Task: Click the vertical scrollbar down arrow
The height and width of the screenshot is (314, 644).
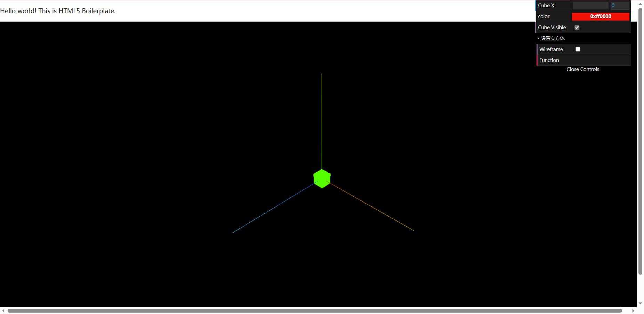Action: (641, 304)
